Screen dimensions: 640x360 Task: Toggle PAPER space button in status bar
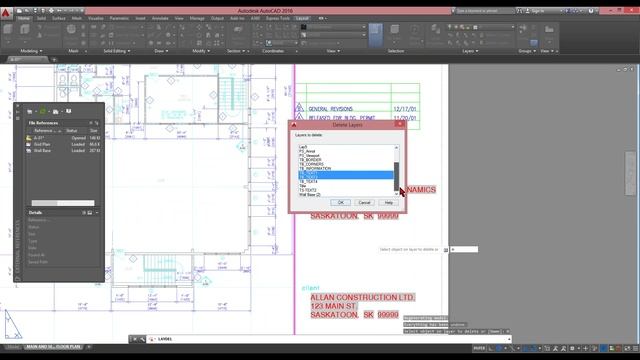(479, 348)
